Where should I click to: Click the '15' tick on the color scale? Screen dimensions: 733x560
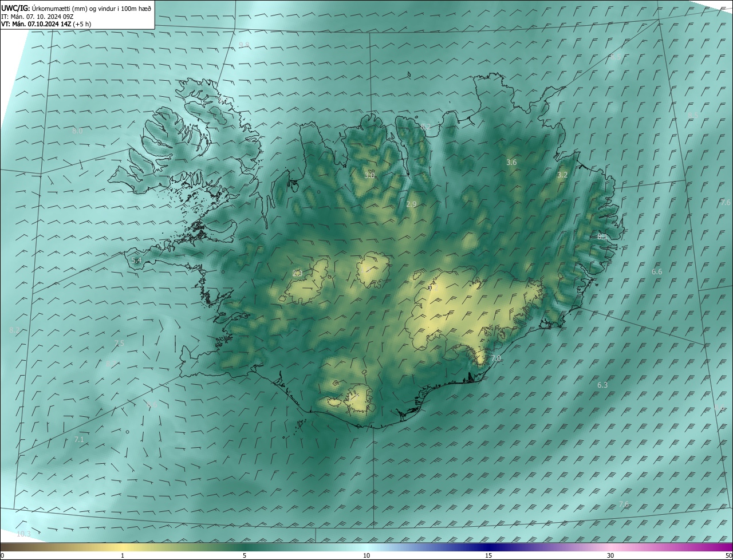(x=488, y=556)
